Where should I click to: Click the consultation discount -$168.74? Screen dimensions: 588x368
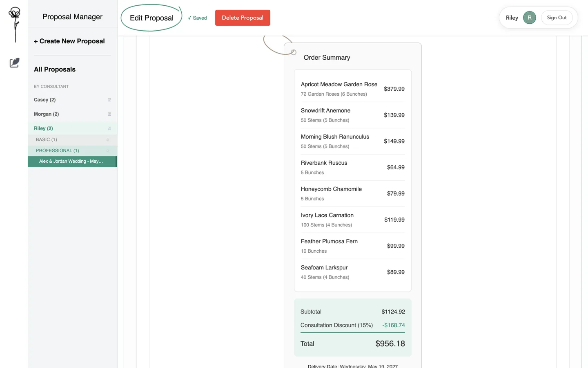tap(394, 325)
